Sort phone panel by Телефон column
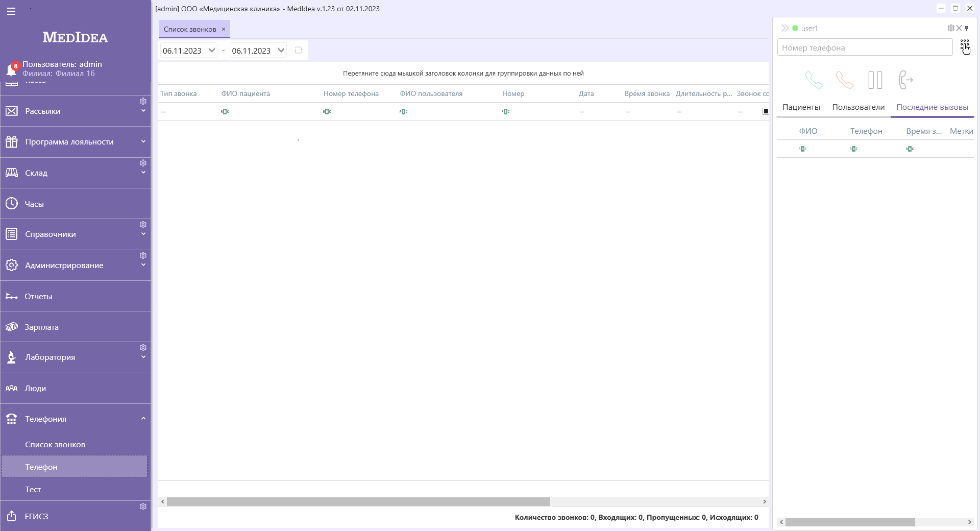The width and height of the screenshot is (980, 531). click(x=866, y=131)
